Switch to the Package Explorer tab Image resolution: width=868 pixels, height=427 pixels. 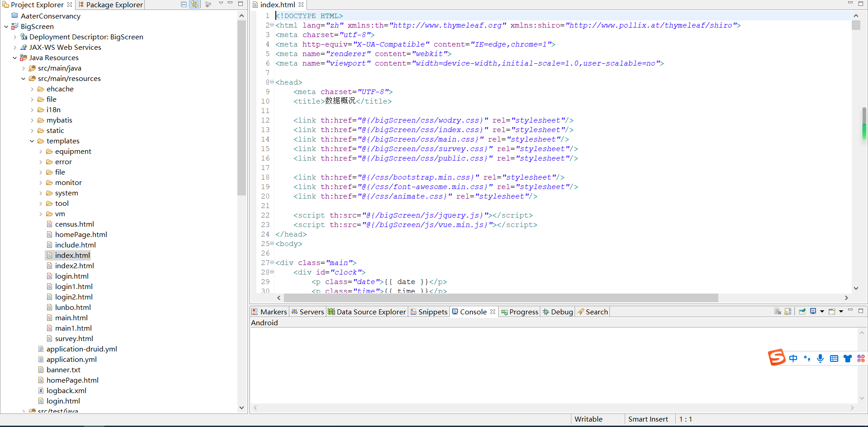point(110,5)
